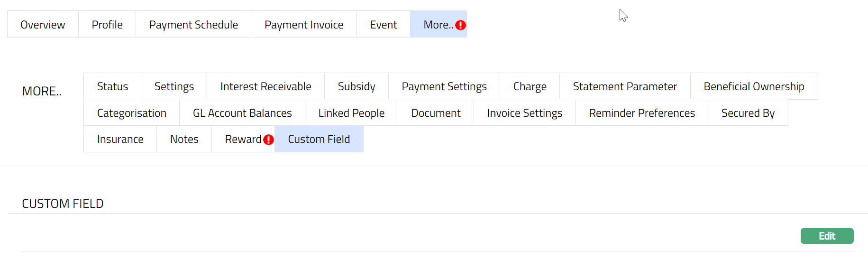Viewport: 868px width, 262px height.
Task: Select the Event tab
Action: (x=383, y=25)
